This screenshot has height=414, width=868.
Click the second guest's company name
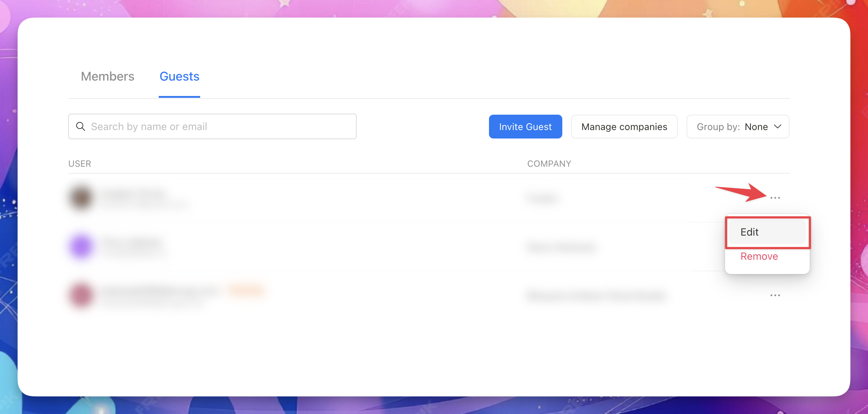(562, 247)
